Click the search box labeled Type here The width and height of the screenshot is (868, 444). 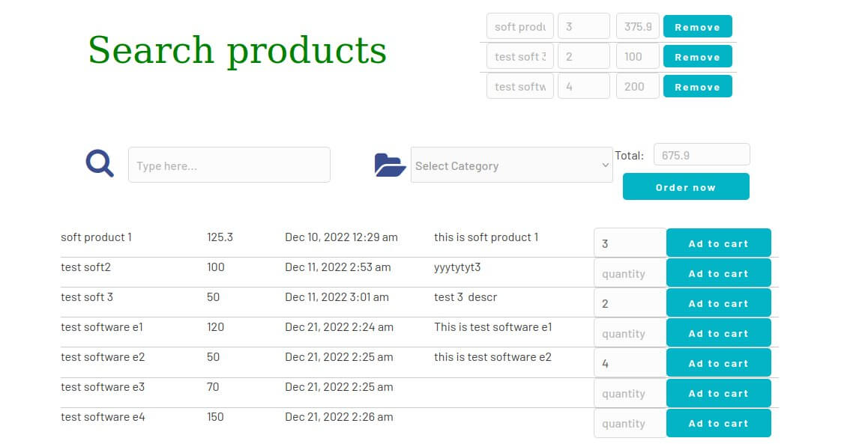point(229,165)
